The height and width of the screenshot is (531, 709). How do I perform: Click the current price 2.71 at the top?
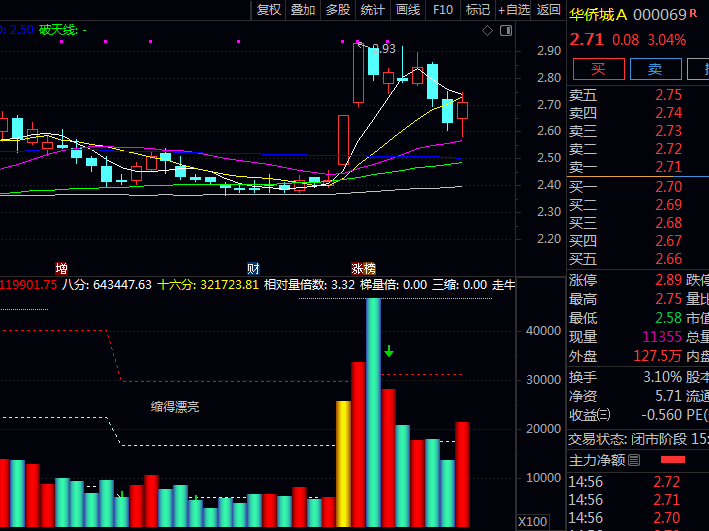tap(587, 40)
